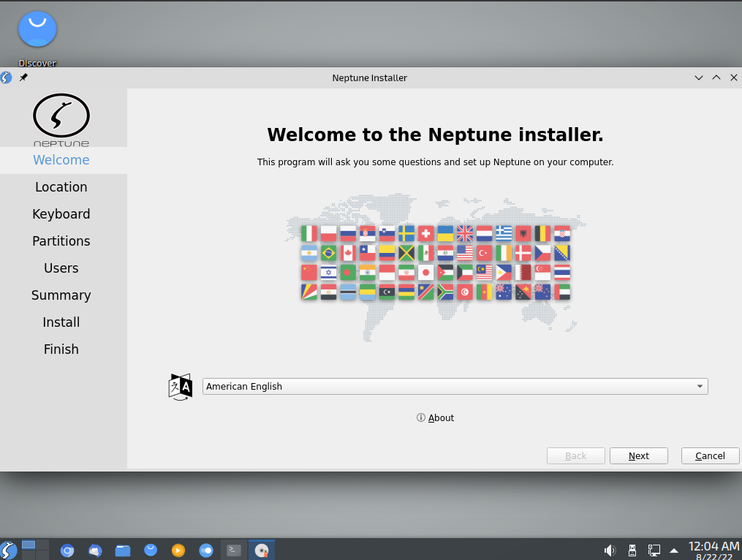Open the Chromium browser from the taskbar
This screenshot has width=742, height=560.
pos(67,550)
